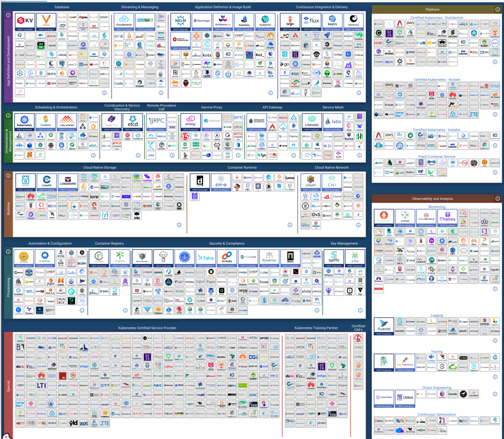
Task: Open the fluentd logging card
Action: pos(384,326)
